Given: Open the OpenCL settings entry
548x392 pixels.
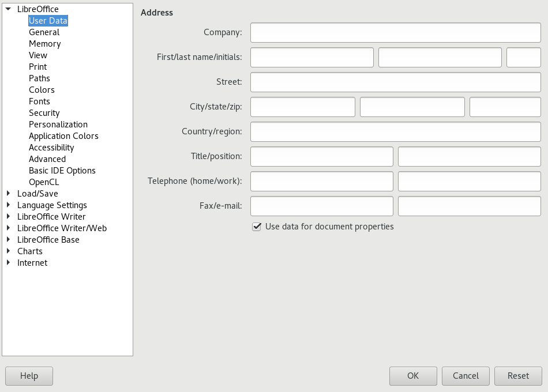Looking at the screenshot, I should click(x=44, y=182).
